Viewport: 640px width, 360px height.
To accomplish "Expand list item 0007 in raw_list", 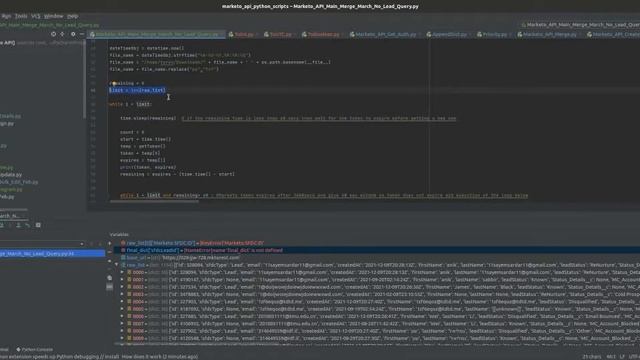I will (122, 324).
